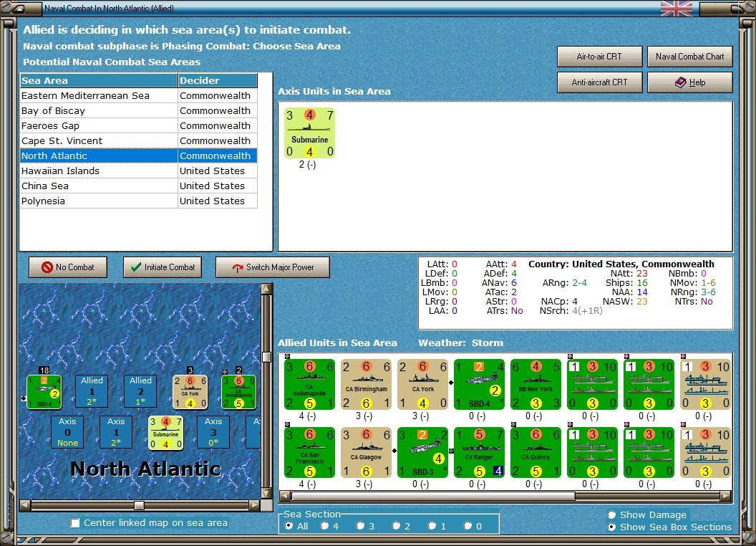Image resolution: width=756 pixels, height=546 pixels.
Task: Click the Allied Units horizontal scrollbar thumb
Action: click(x=433, y=496)
